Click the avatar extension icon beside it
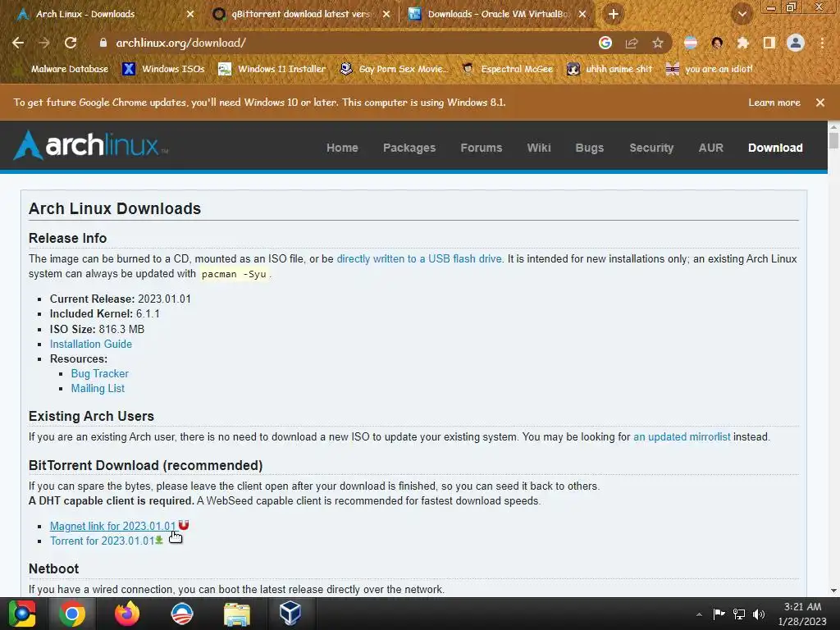The image size is (840, 630). pyautogui.click(x=717, y=43)
